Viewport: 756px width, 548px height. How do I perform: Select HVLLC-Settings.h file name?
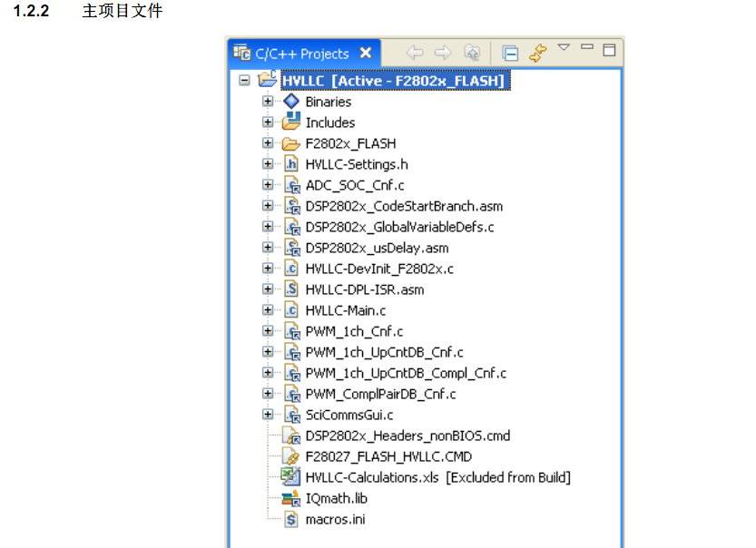(357, 165)
